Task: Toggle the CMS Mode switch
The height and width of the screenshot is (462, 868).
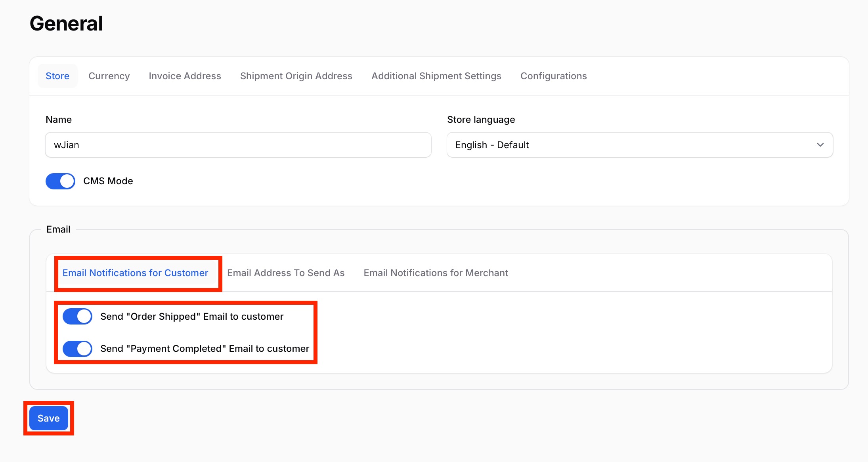Action: pos(60,181)
